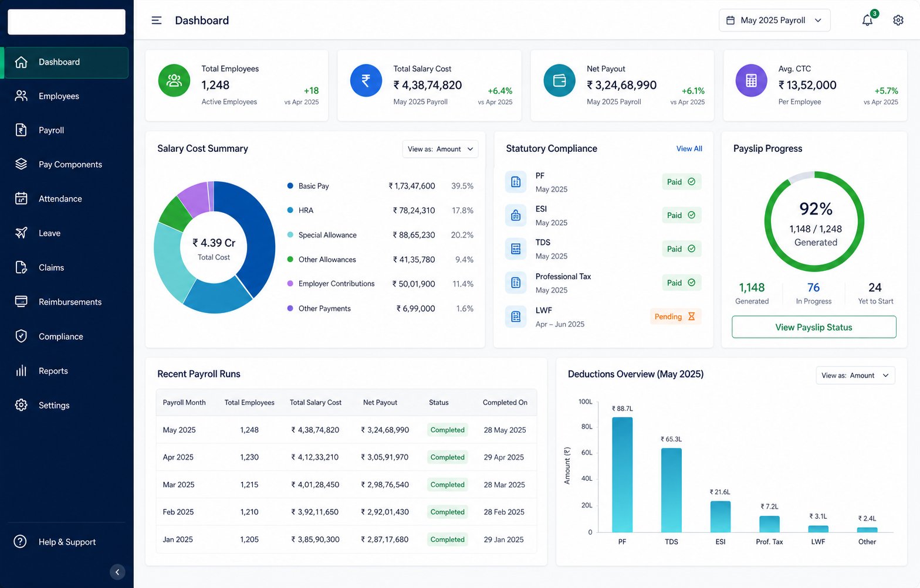Click the Attendance calendar icon
Screen dimensions: 920x588
click(21, 199)
